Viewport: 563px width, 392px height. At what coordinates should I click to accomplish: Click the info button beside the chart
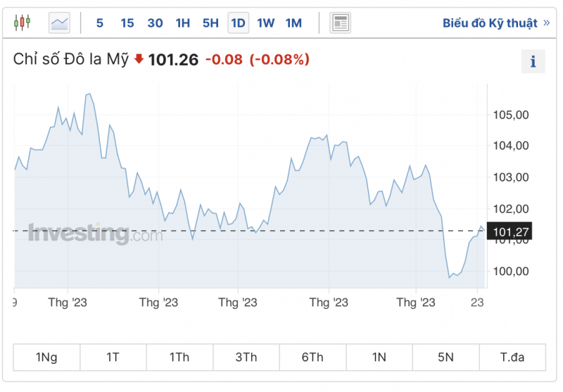coord(533,62)
